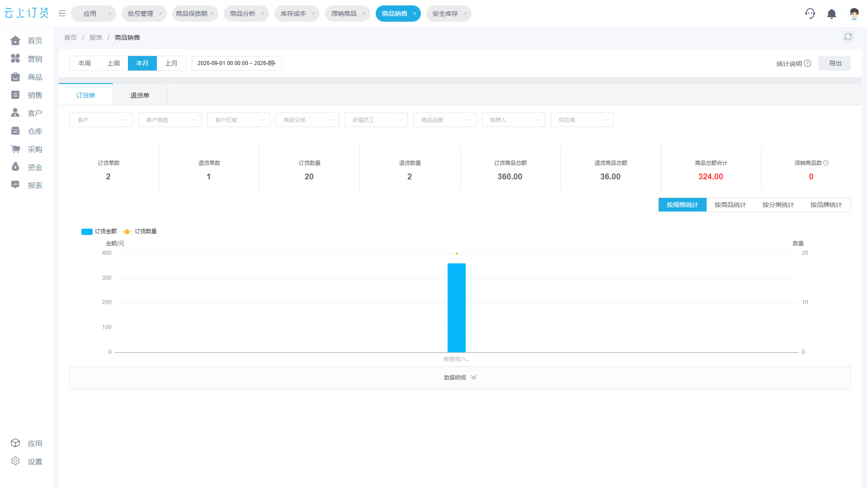
Task: Switch to 按分类统计 view
Action: point(778,205)
